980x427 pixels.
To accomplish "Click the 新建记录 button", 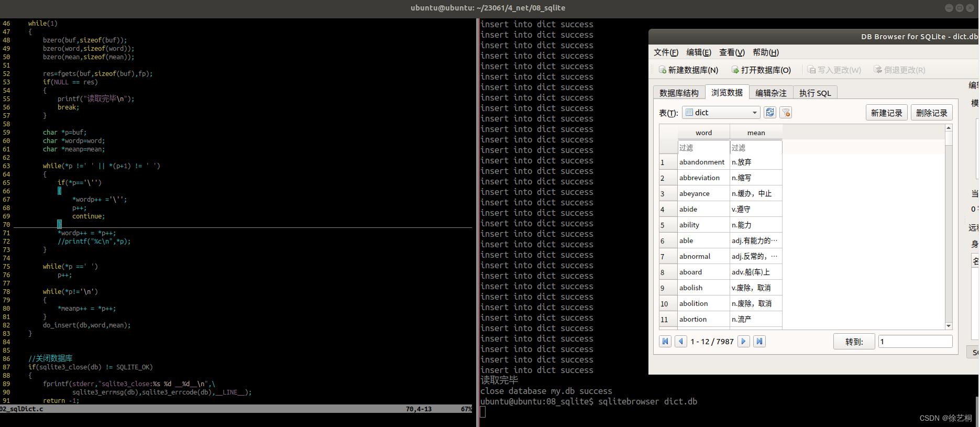I will point(887,113).
